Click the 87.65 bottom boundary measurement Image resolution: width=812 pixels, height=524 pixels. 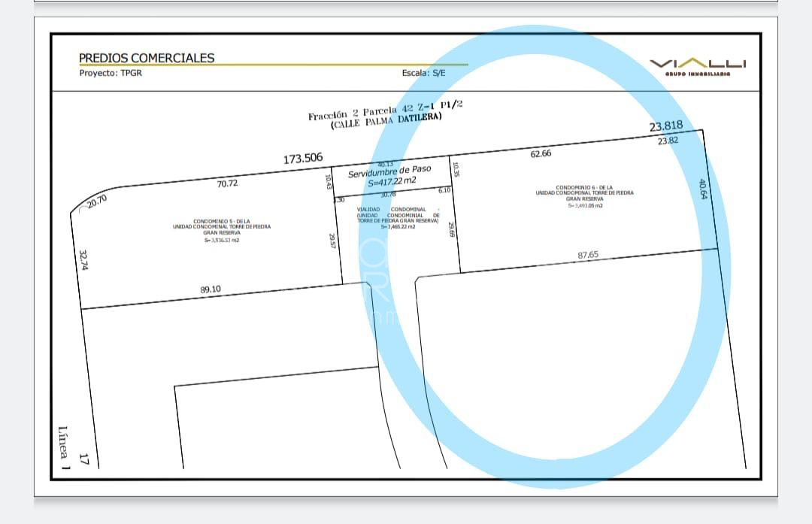588,255
